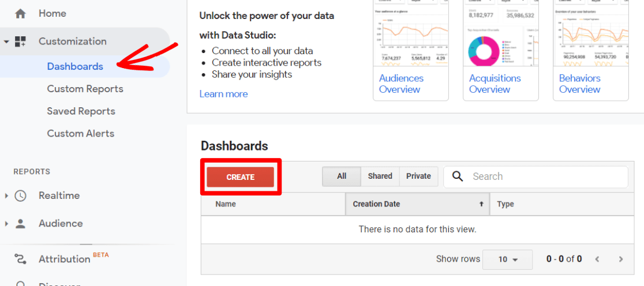644x286 pixels.
Task: Open Saved Reports in sidebar
Action: [x=81, y=111]
